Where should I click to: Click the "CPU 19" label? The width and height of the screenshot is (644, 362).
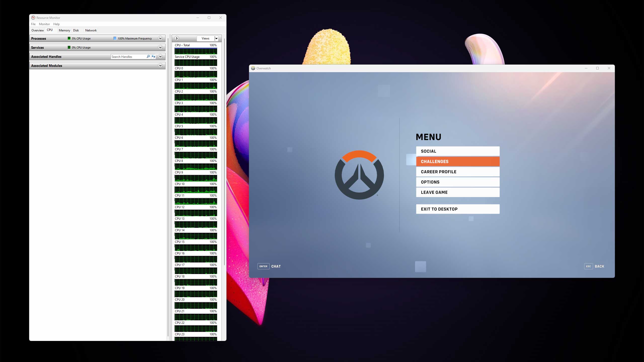[x=180, y=288]
